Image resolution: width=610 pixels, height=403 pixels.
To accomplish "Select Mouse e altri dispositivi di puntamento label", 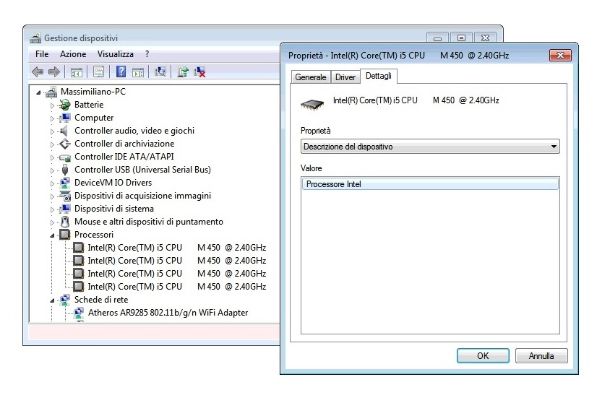I will (149, 222).
